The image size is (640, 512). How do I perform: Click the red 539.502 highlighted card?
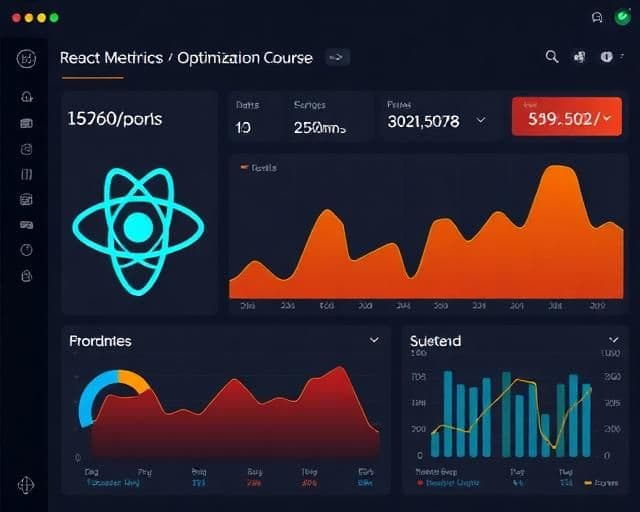(x=567, y=116)
